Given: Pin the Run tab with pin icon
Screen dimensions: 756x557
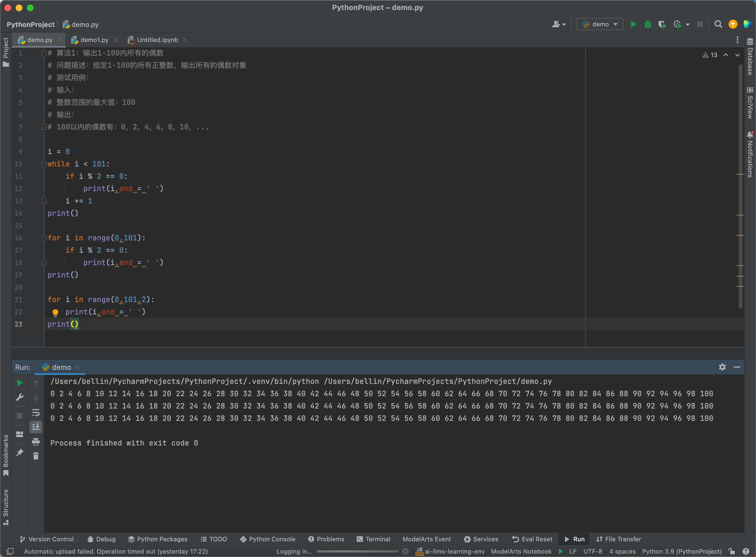Looking at the screenshot, I should (x=20, y=453).
